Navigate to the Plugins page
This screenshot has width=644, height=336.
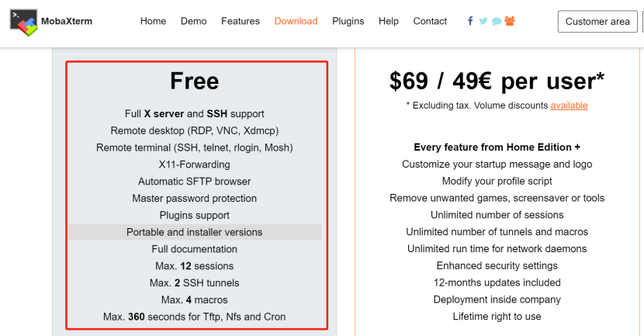[x=348, y=21]
